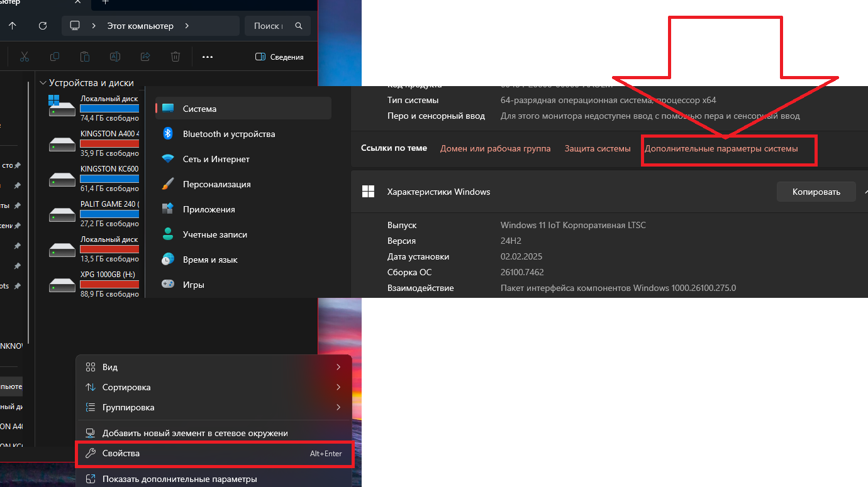
Task: Toggle the Сведения details pane
Action: (x=279, y=57)
